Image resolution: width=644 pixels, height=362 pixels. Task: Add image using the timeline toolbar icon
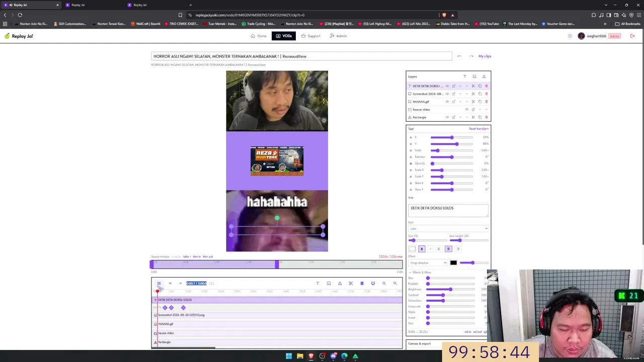[x=329, y=284]
